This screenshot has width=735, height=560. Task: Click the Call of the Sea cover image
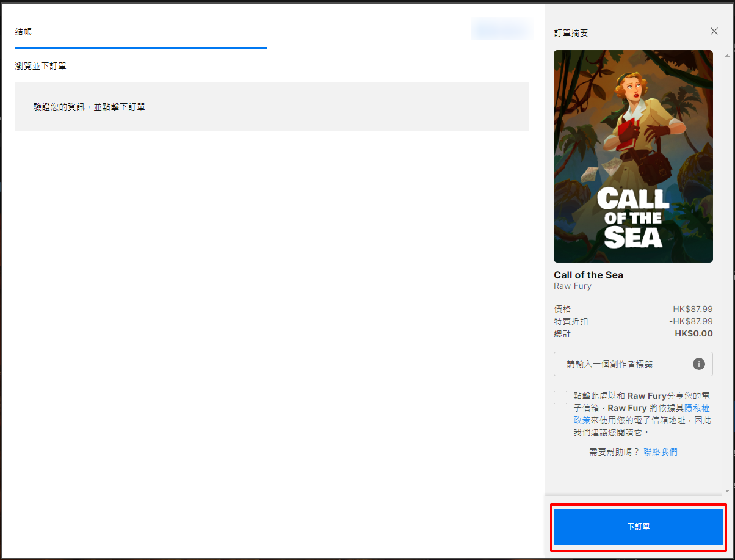[633, 156]
